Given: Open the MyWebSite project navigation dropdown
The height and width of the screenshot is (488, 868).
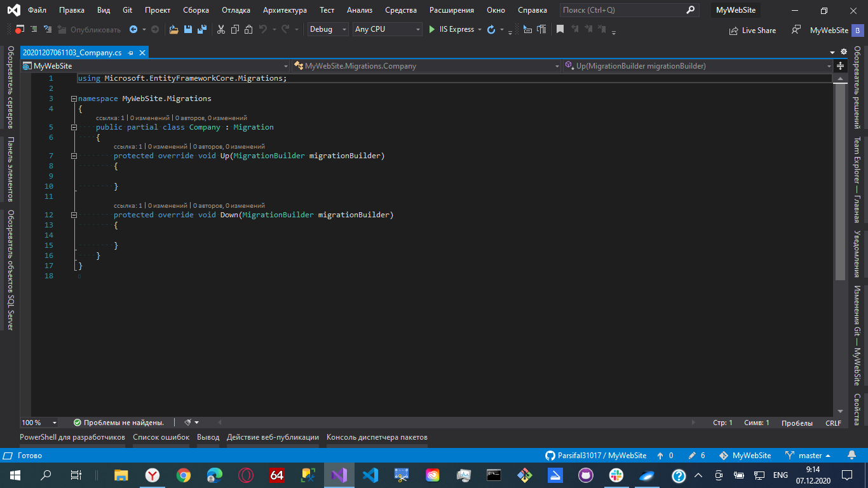Looking at the screenshot, I should point(156,65).
